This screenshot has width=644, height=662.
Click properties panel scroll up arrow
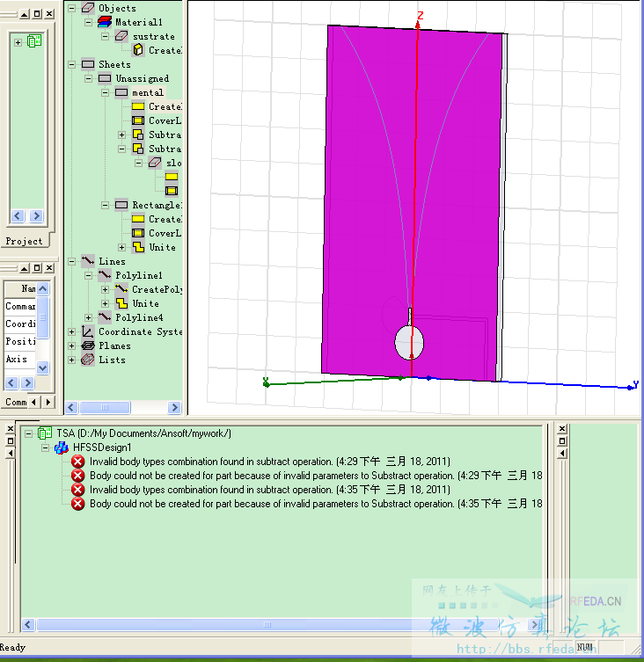(x=43, y=288)
